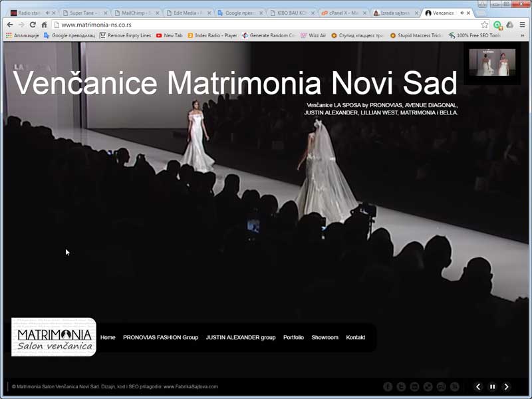Open the Apps shortcut in bookmarks bar

pos(23,35)
